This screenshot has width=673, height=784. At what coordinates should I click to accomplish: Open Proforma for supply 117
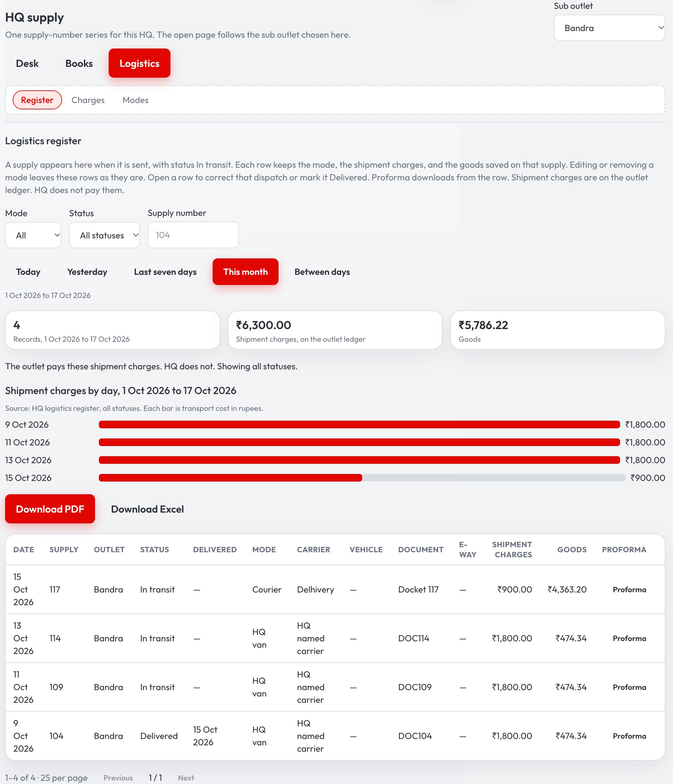[629, 590]
